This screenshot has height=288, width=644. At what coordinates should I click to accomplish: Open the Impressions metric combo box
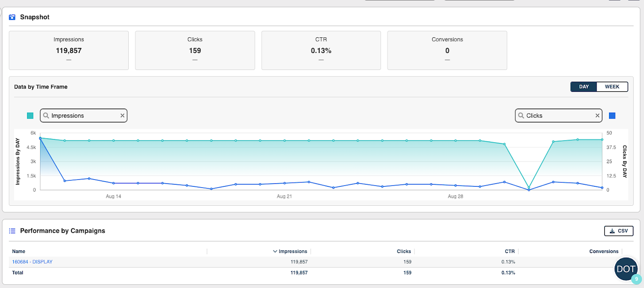(x=84, y=115)
